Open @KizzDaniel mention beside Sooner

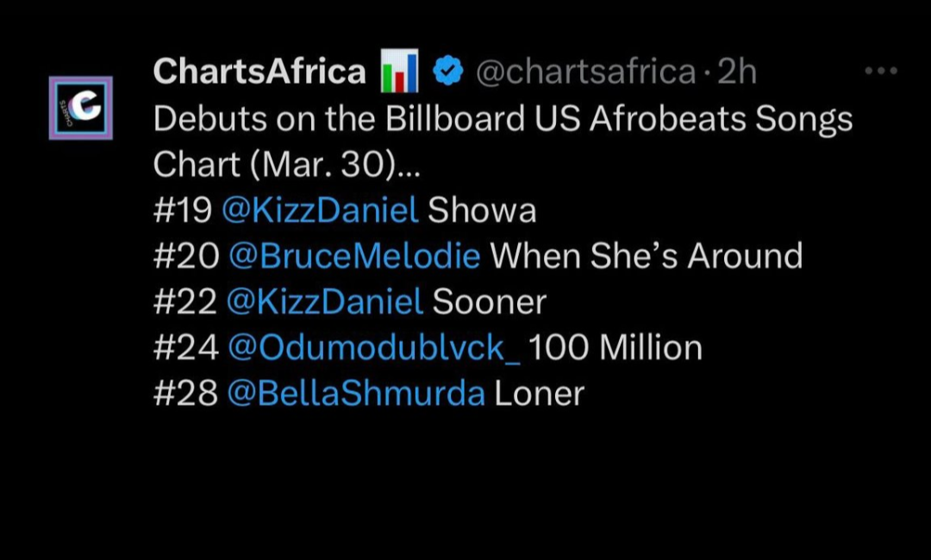(325, 302)
